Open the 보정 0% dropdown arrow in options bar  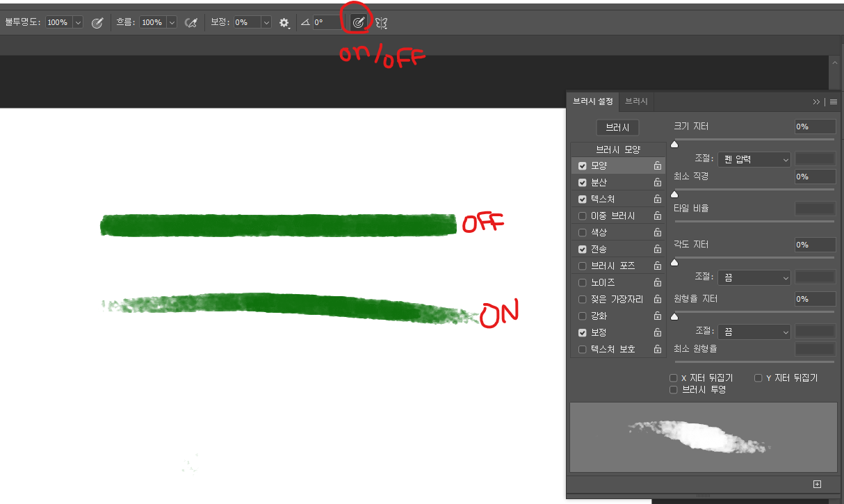[266, 22]
